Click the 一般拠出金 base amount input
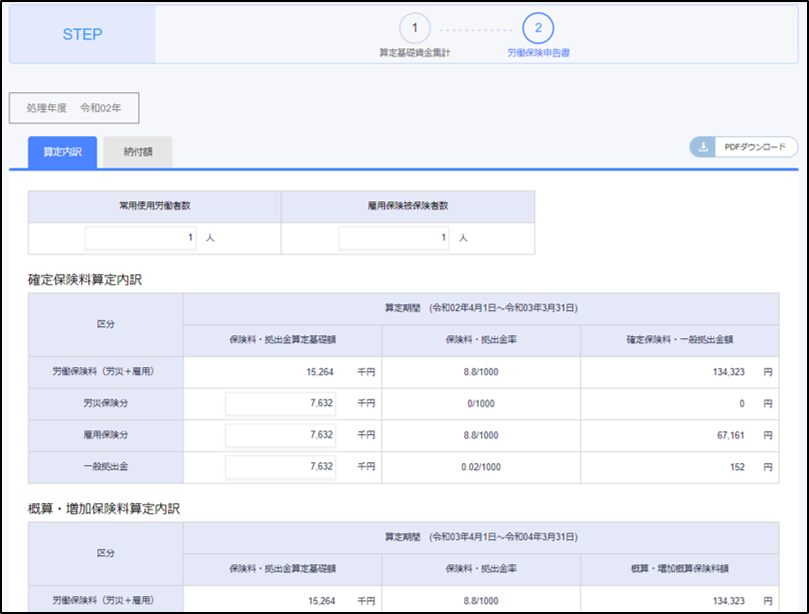This screenshot has height=614, width=809. click(281, 467)
